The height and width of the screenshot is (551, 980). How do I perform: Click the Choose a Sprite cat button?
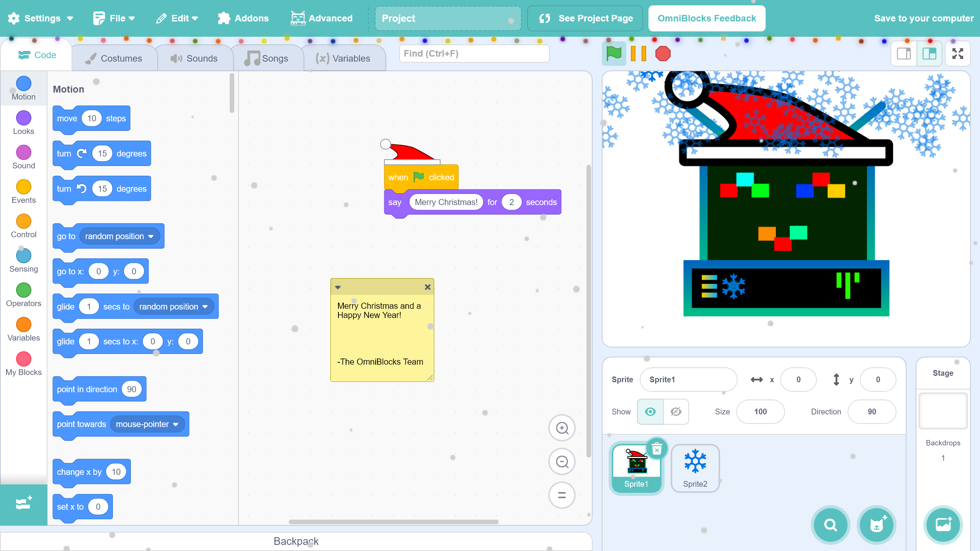[876, 525]
